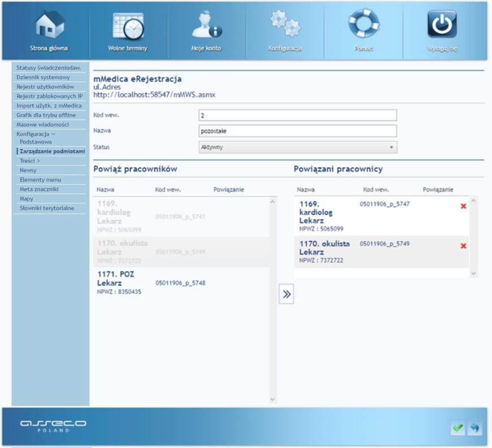492x448 pixels.
Task: Collapse the Konfiguracja sidebar section
Action: [x=36, y=134]
